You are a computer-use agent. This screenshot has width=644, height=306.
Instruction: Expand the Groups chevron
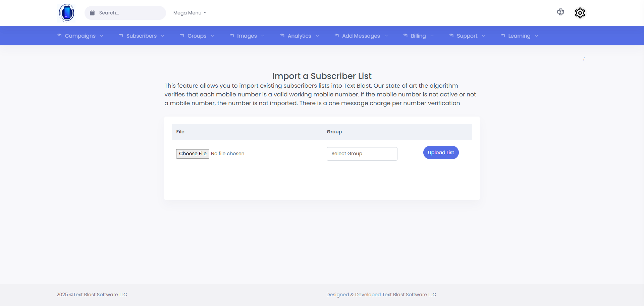click(212, 36)
